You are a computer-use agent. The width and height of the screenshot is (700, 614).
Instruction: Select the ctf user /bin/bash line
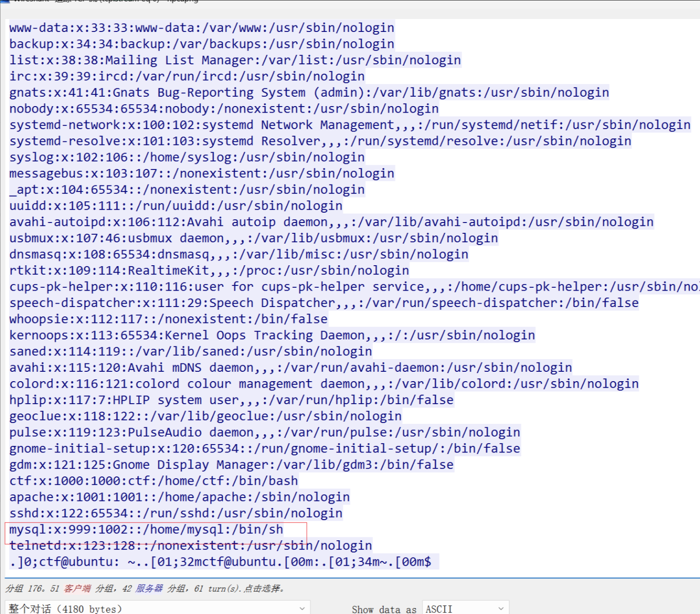(x=154, y=481)
